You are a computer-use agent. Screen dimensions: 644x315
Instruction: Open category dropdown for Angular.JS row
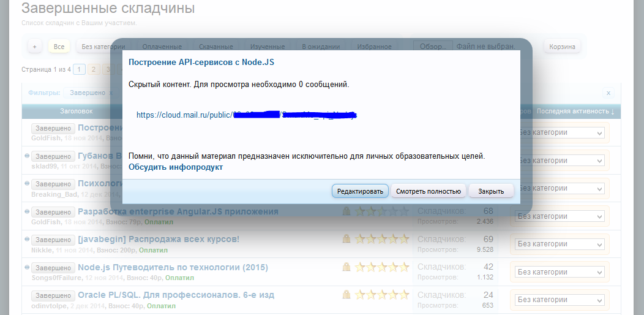point(560,216)
